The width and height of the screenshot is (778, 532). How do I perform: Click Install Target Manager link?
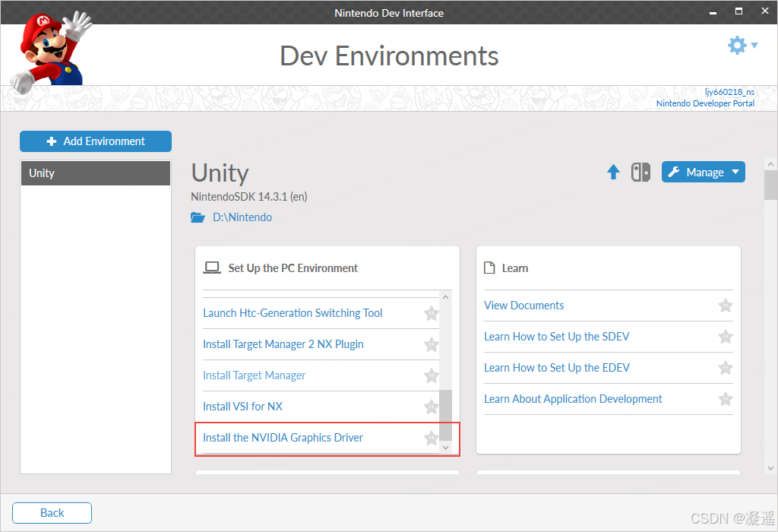(254, 375)
